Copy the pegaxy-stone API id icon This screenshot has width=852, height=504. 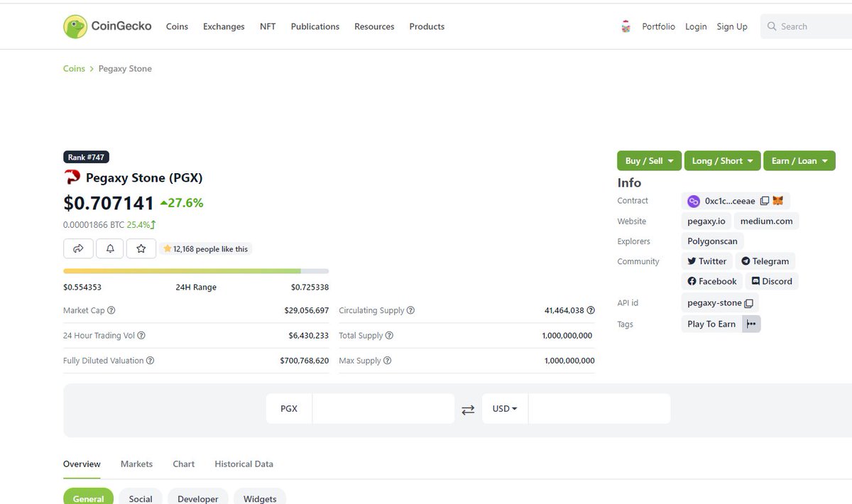pos(748,303)
